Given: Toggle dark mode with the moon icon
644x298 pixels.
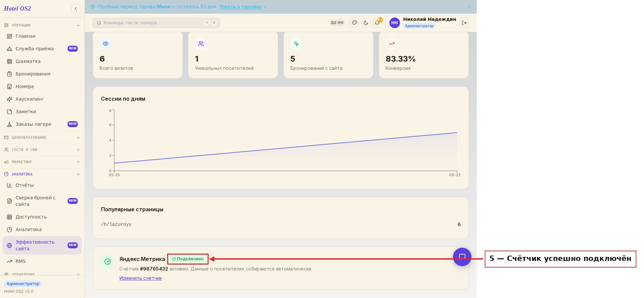Looking at the screenshot, I should click(x=366, y=23).
